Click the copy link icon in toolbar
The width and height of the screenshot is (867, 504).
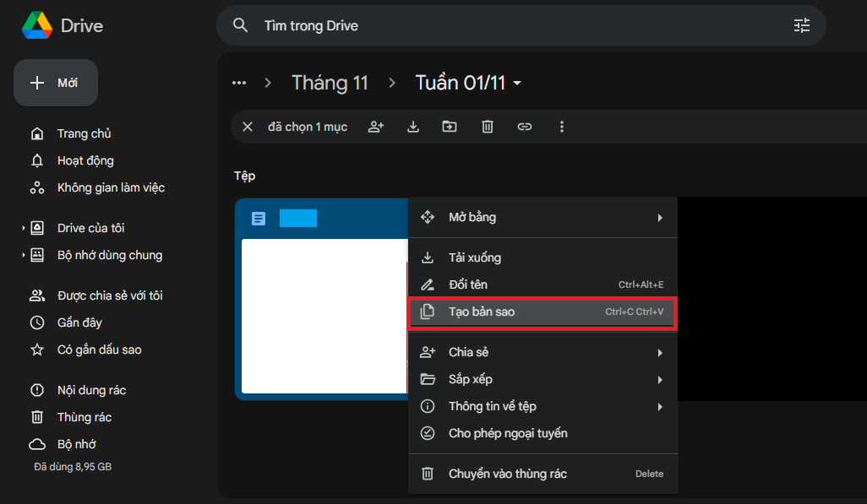click(525, 127)
